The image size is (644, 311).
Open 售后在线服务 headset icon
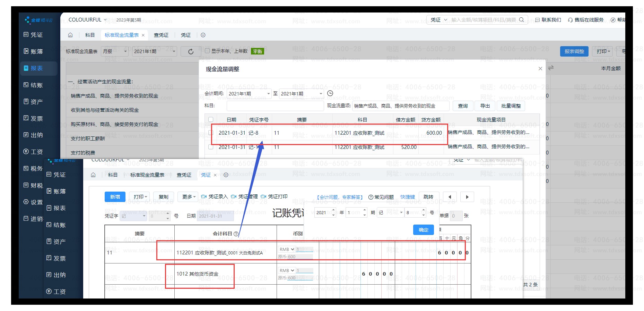coord(570,20)
